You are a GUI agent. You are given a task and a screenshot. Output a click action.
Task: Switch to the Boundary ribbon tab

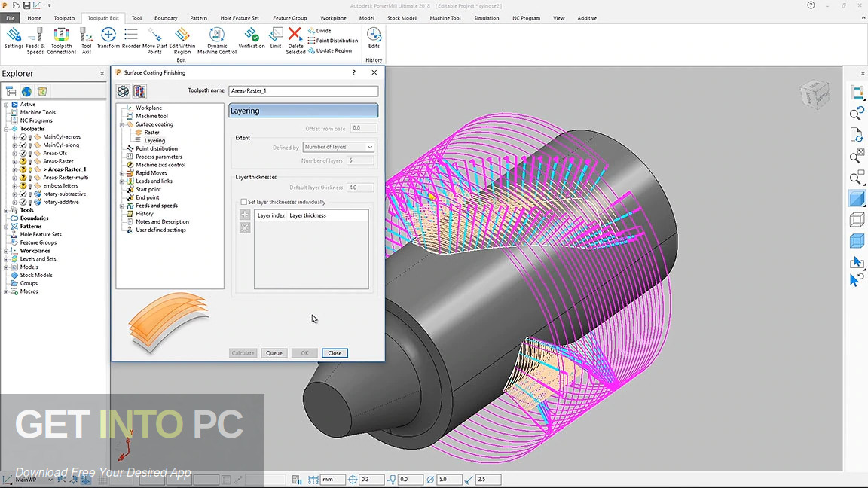[166, 18]
